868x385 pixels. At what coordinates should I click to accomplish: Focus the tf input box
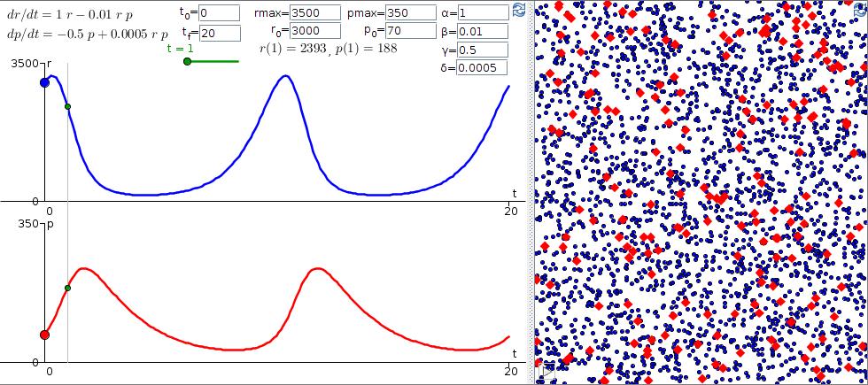(219, 33)
